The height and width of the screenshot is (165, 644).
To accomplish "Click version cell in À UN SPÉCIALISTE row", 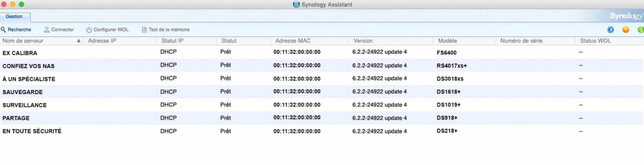I will click(x=379, y=78).
